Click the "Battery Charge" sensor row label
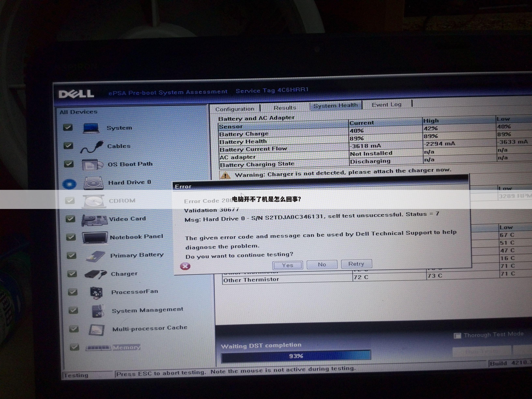532x399 pixels. click(244, 134)
